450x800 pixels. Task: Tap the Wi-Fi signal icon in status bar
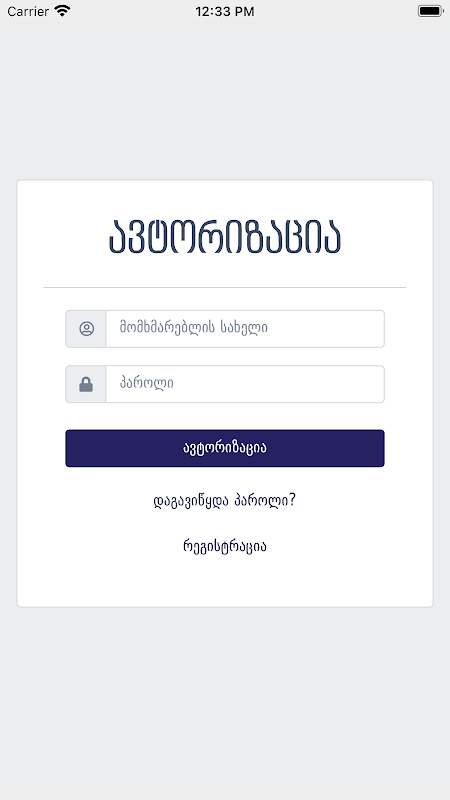tap(62, 11)
